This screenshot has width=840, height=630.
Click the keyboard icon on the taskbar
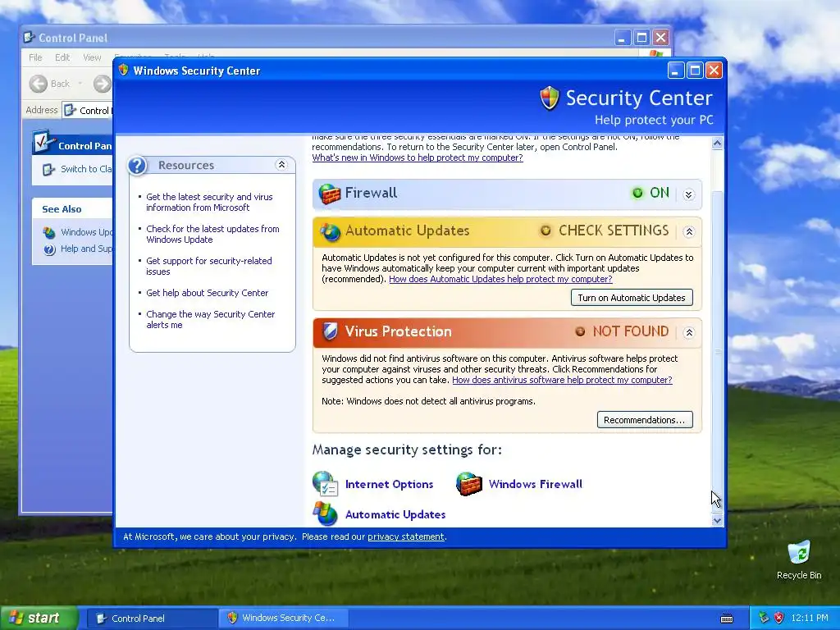coord(727,619)
